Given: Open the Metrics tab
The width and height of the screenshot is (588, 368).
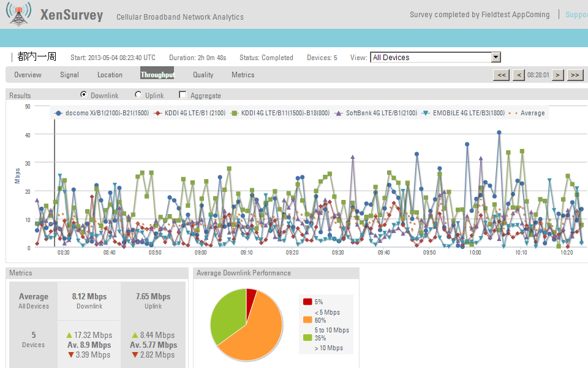Looking at the screenshot, I should (x=243, y=75).
